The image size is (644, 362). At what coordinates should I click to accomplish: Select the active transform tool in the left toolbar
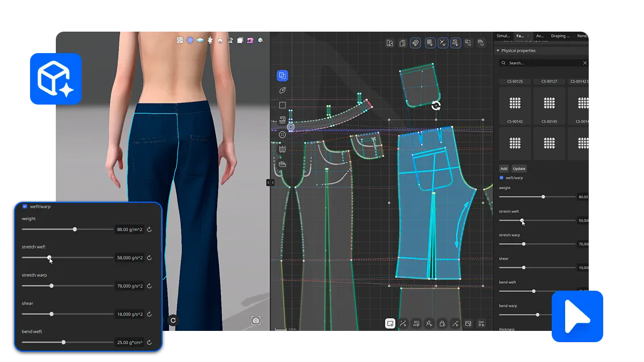point(282,76)
